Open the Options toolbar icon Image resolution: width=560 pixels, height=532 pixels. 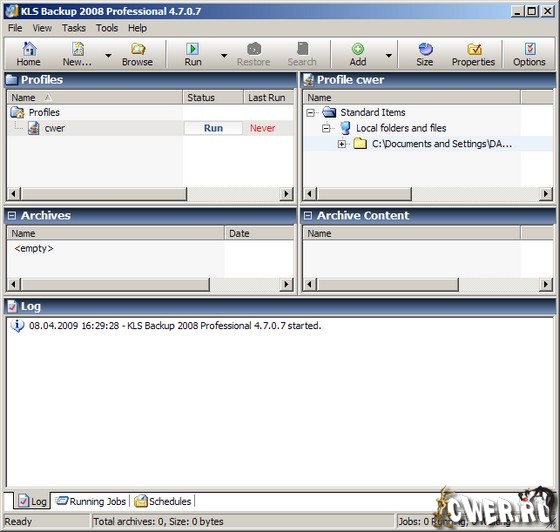coord(530,49)
